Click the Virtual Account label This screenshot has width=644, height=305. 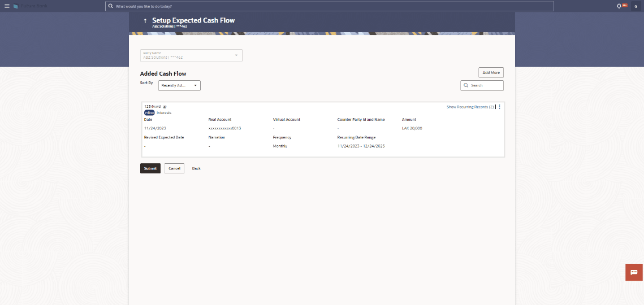(x=287, y=119)
